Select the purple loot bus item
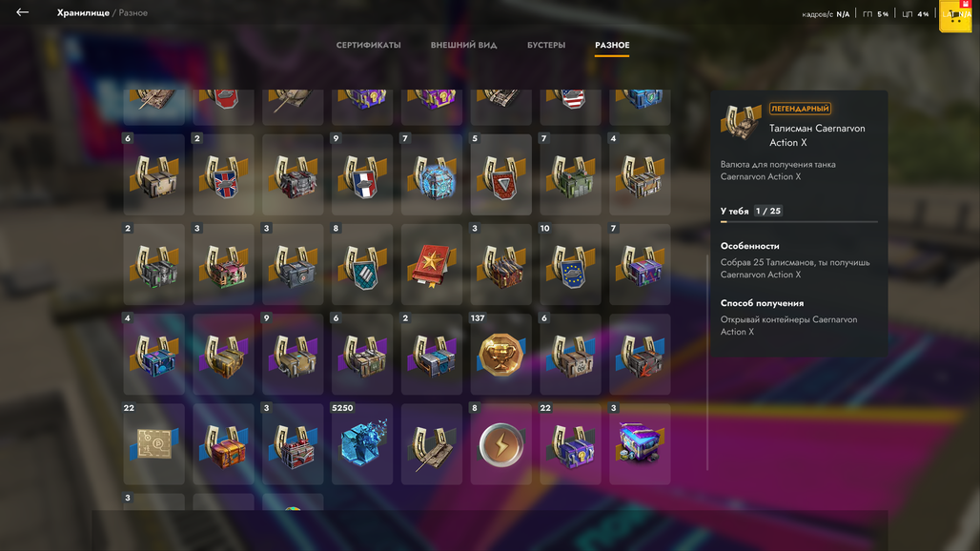Image resolution: width=980 pixels, height=551 pixels. pyautogui.click(x=640, y=444)
